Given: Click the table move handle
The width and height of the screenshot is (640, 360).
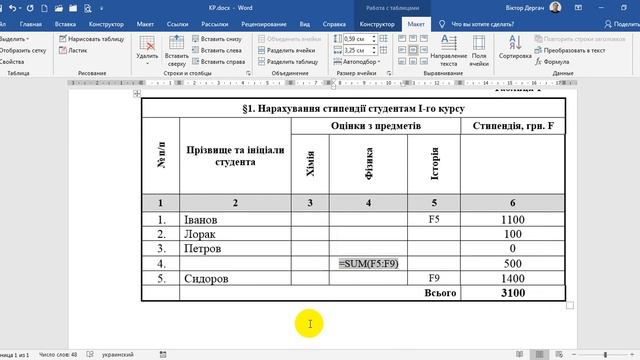Looking at the screenshot, I should [x=137, y=94].
